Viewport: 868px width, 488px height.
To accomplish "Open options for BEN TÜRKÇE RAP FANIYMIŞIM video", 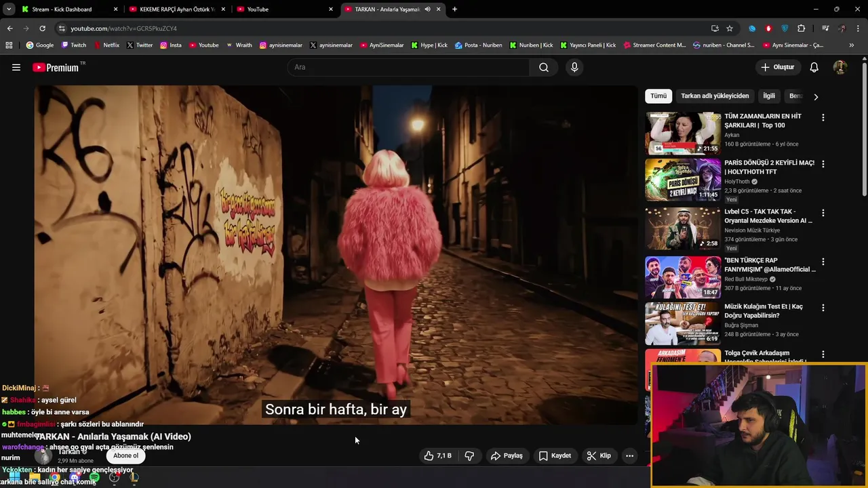I will [x=823, y=262].
